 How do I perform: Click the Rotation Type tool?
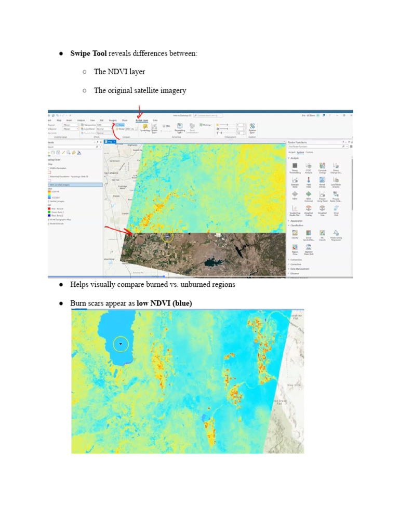pos(252,128)
